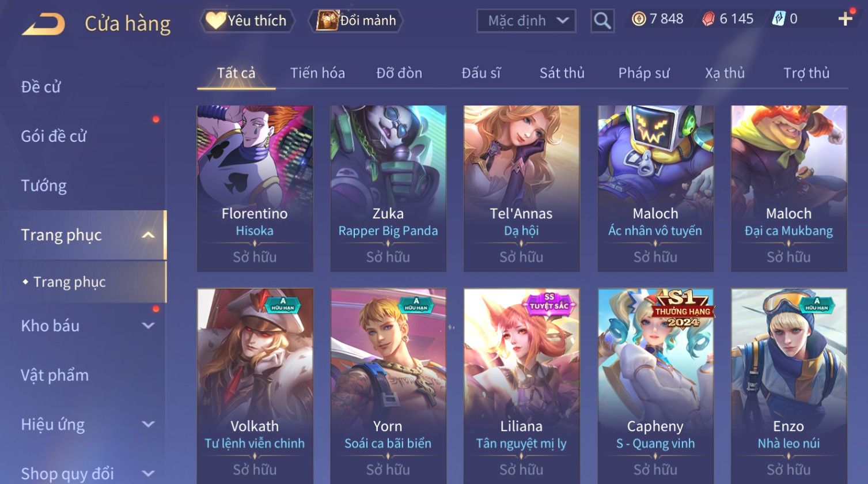Open Tướng in the sidebar
The width and height of the screenshot is (868, 484).
[x=44, y=186]
